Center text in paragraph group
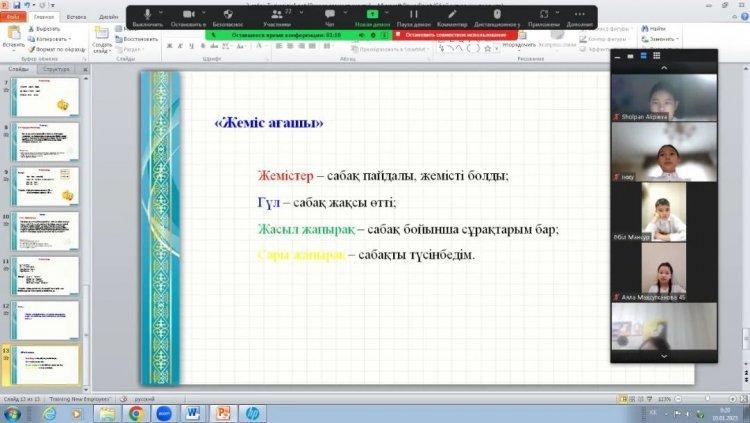The image size is (750, 423). click(x=290, y=46)
